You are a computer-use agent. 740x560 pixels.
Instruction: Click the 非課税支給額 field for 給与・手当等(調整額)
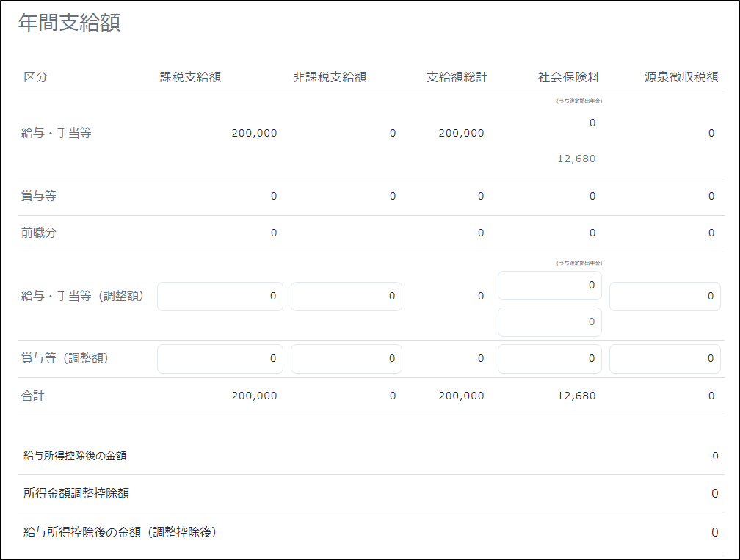(346, 296)
